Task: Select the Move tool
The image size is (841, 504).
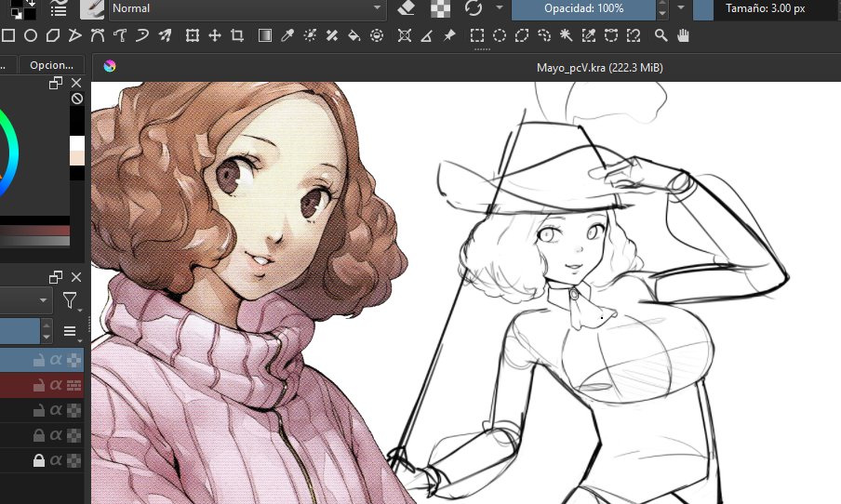Action: click(215, 36)
